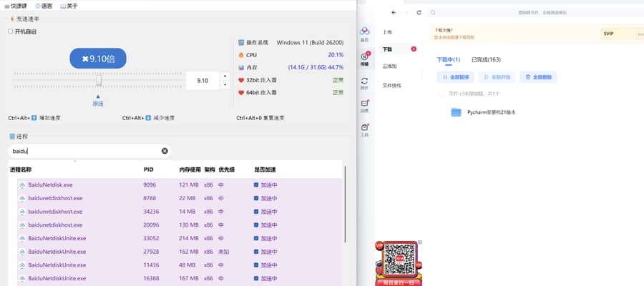Toggle 加速中 checkbox for PID 33052
The image size is (644, 286).
coord(257,238)
